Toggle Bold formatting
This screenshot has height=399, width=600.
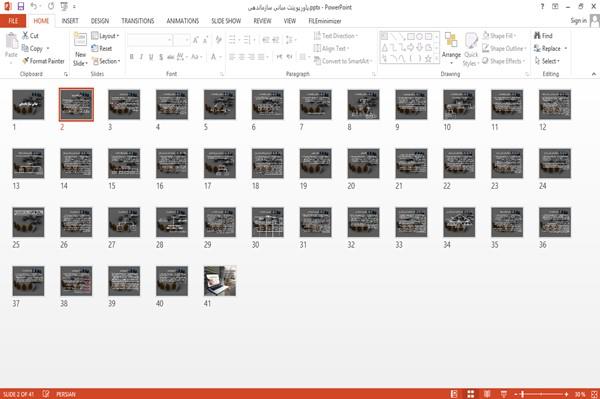(x=132, y=57)
